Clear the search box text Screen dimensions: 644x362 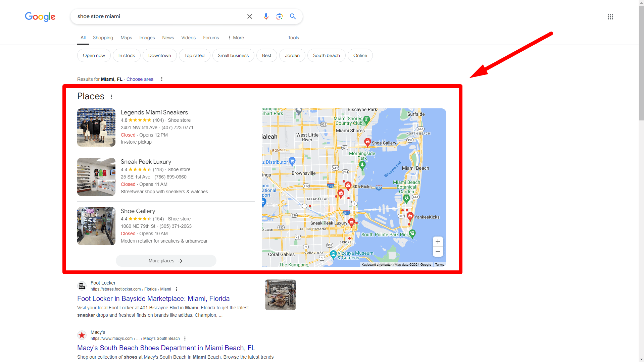[249, 16]
